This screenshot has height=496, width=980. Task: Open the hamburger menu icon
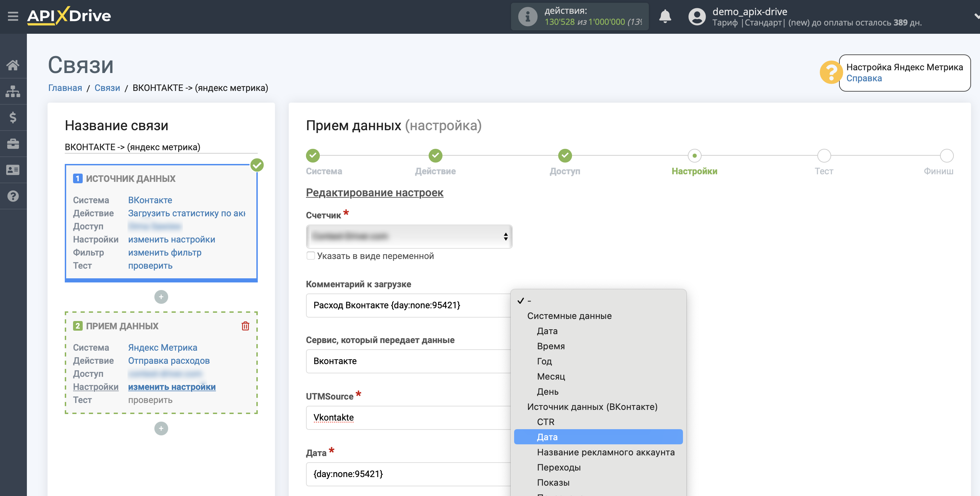click(x=13, y=16)
